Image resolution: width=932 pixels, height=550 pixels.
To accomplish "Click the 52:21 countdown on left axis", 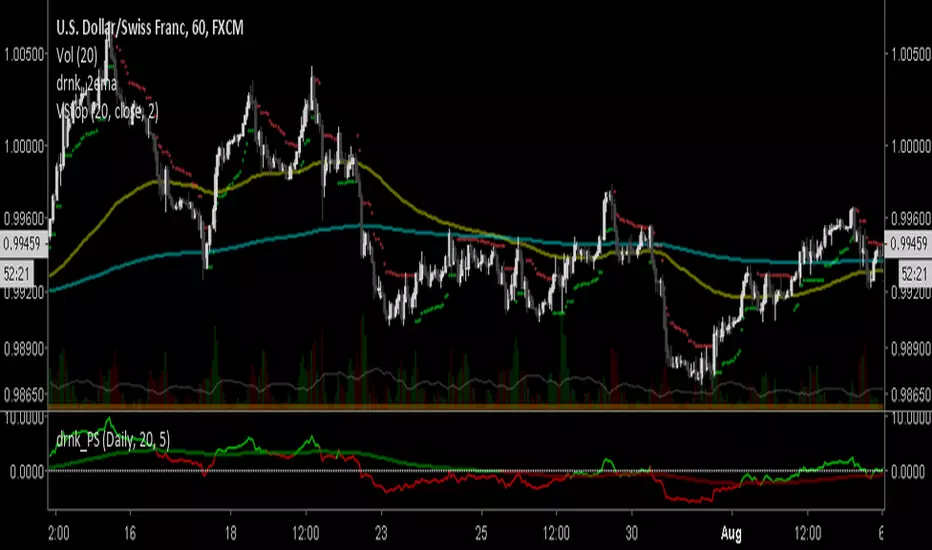I will [x=17, y=274].
